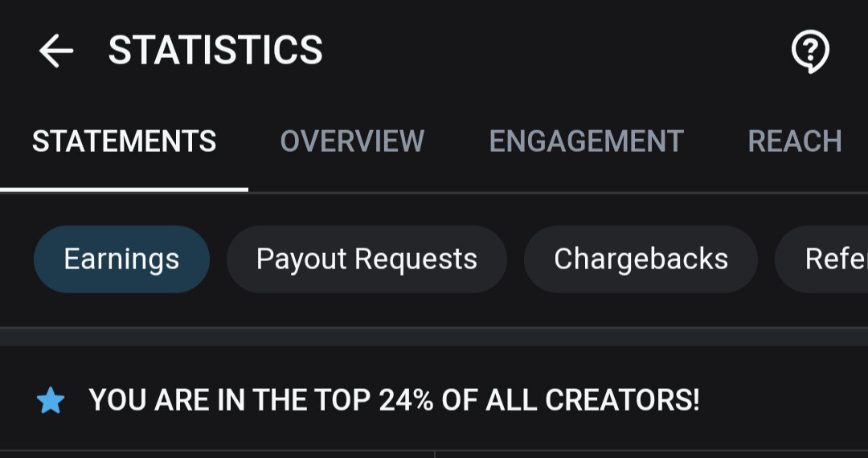
Task: Click the vertical divider below the banner
Action: click(x=435, y=454)
